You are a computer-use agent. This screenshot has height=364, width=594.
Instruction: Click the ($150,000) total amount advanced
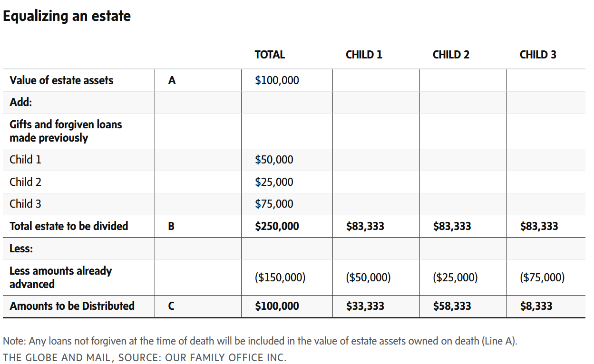point(280,278)
